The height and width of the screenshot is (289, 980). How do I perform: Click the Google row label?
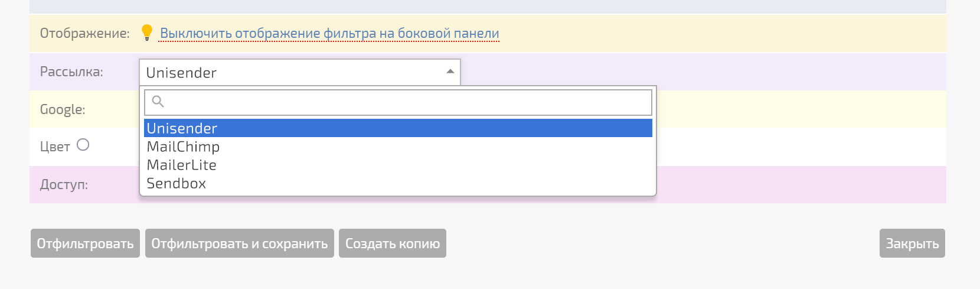click(63, 109)
